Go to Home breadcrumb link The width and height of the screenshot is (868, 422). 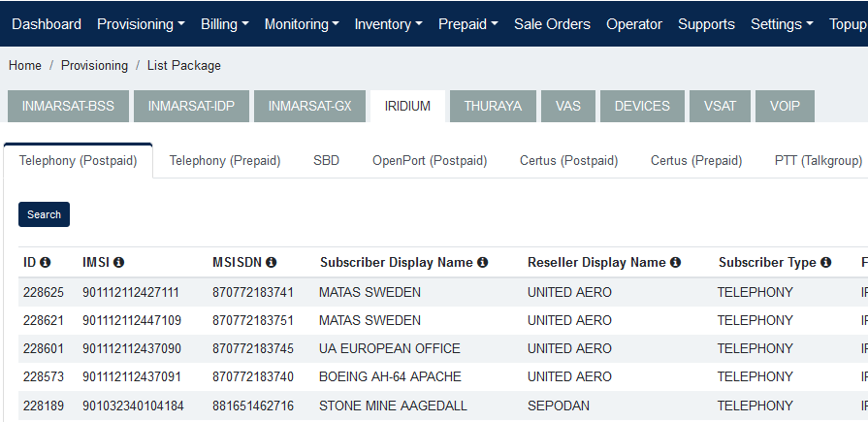click(x=25, y=65)
